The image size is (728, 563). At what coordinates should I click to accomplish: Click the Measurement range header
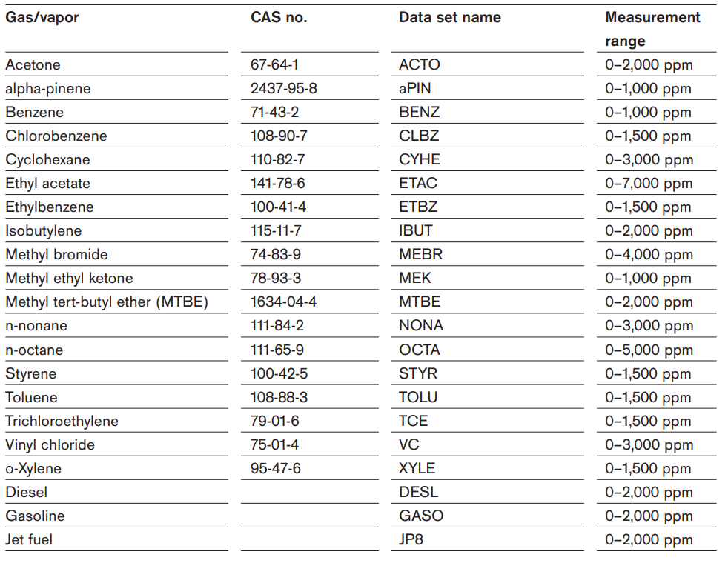(x=652, y=29)
